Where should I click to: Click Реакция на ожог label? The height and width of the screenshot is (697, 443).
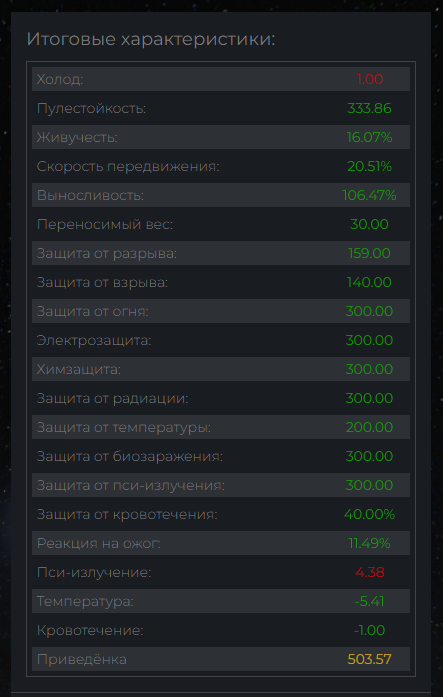click(x=99, y=543)
